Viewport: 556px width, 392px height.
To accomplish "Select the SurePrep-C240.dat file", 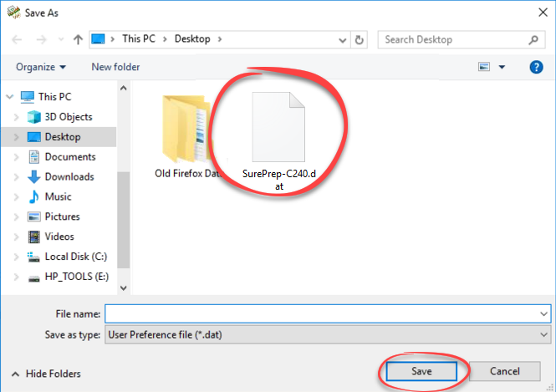I will (x=278, y=142).
